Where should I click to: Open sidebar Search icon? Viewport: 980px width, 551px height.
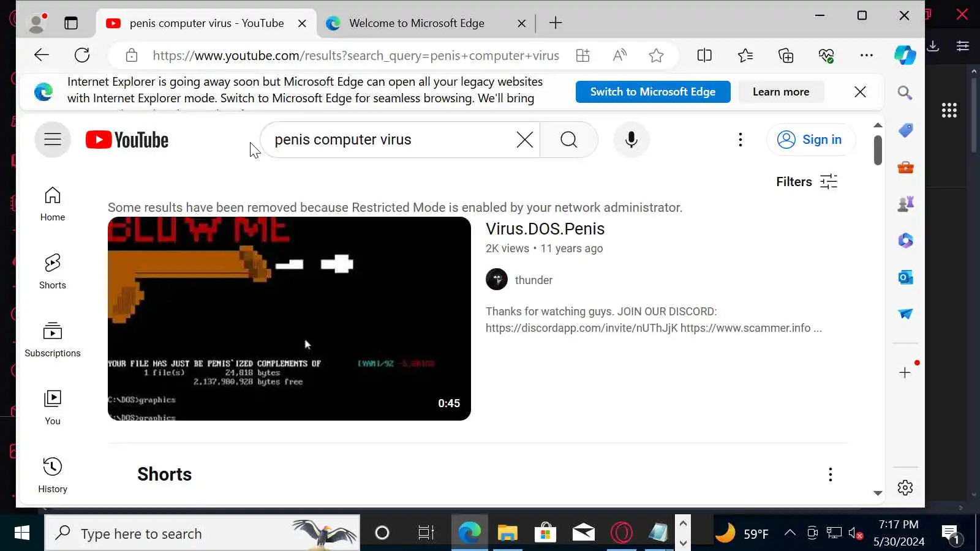(x=905, y=93)
